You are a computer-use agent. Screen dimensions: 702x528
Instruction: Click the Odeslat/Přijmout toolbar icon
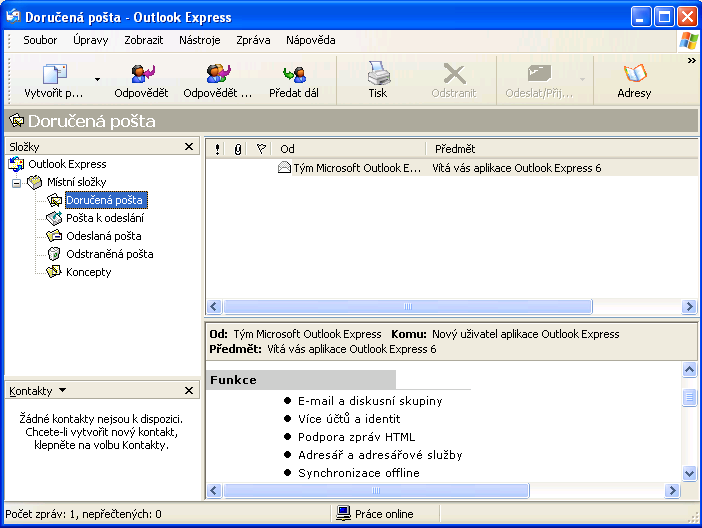coord(539,73)
